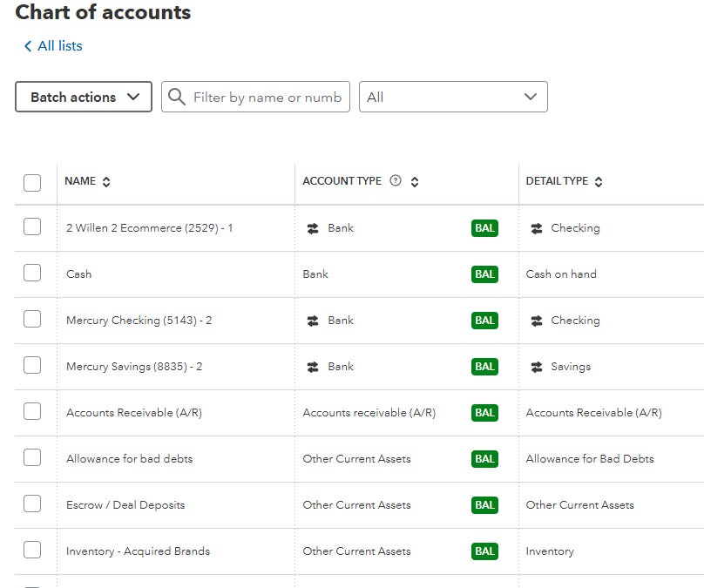The width and height of the screenshot is (704, 588).
Task: Expand the All account filter dropdown
Action: tap(453, 97)
